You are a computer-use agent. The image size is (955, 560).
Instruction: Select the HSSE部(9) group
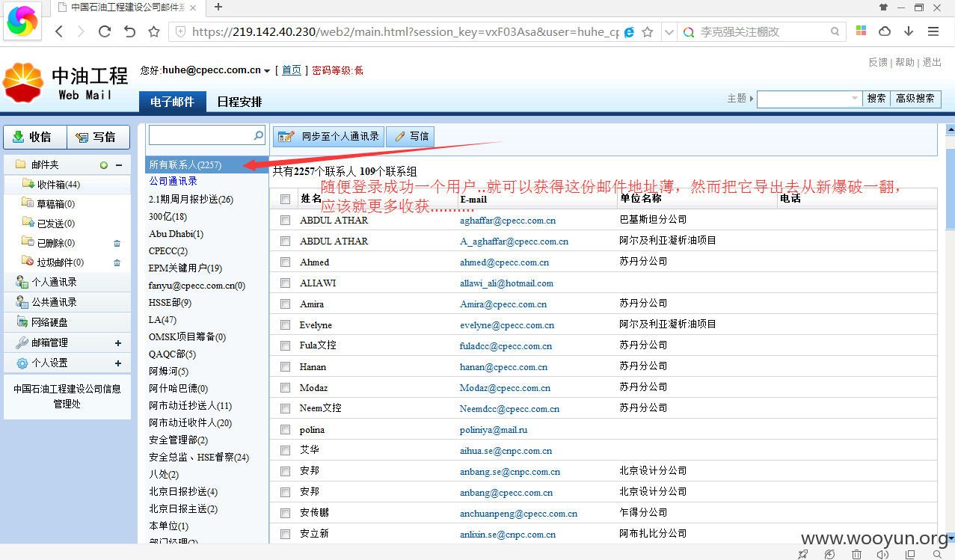[170, 303]
